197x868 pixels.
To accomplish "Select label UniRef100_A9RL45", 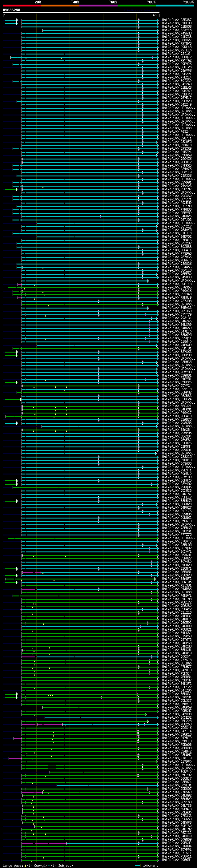I will [x=177, y=47].
